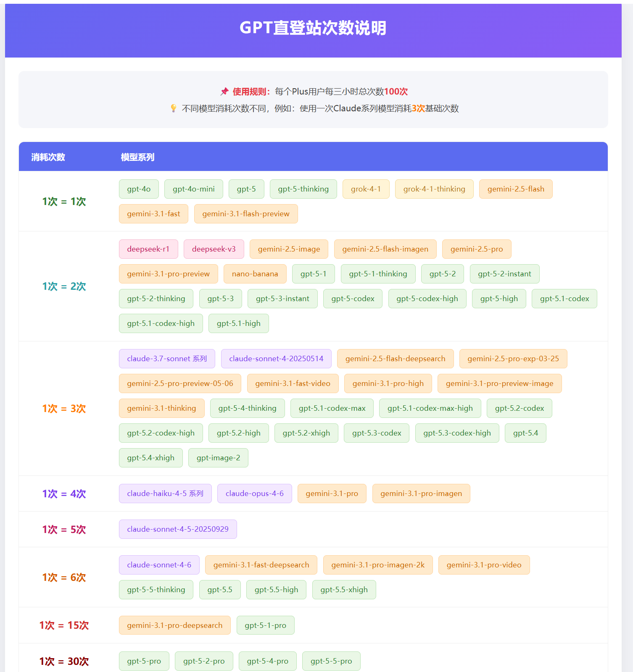The width and height of the screenshot is (633, 672).
Task: Click the deepseek-v3 tag
Action: (214, 249)
